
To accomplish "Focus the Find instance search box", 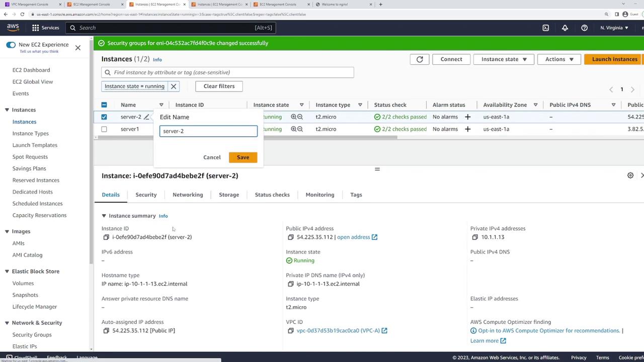I will 227,72.
